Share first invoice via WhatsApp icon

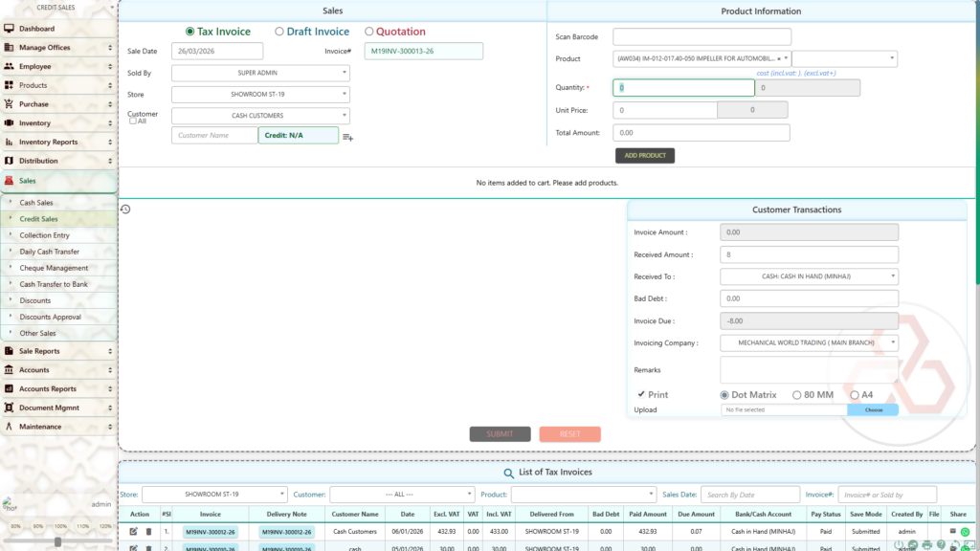[x=965, y=532]
